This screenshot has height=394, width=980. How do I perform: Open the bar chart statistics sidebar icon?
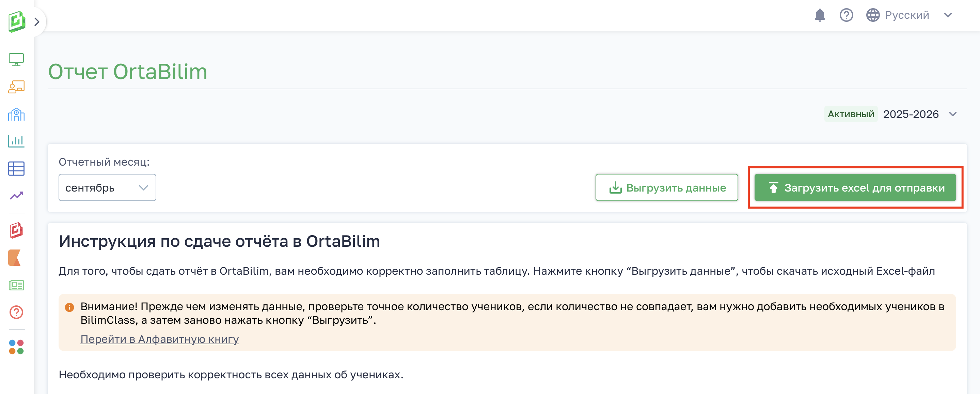pos(16,141)
